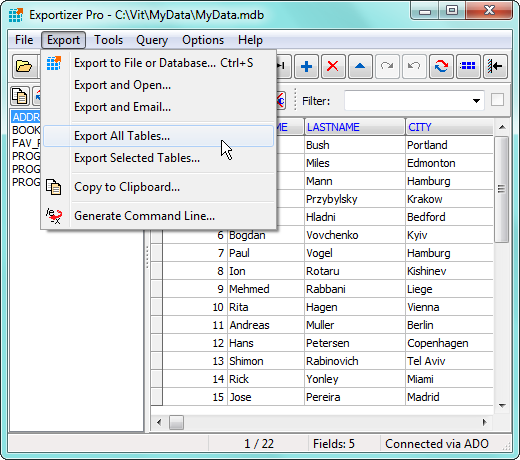
Task: Click the cell 'Bush'
Action: coord(355,145)
